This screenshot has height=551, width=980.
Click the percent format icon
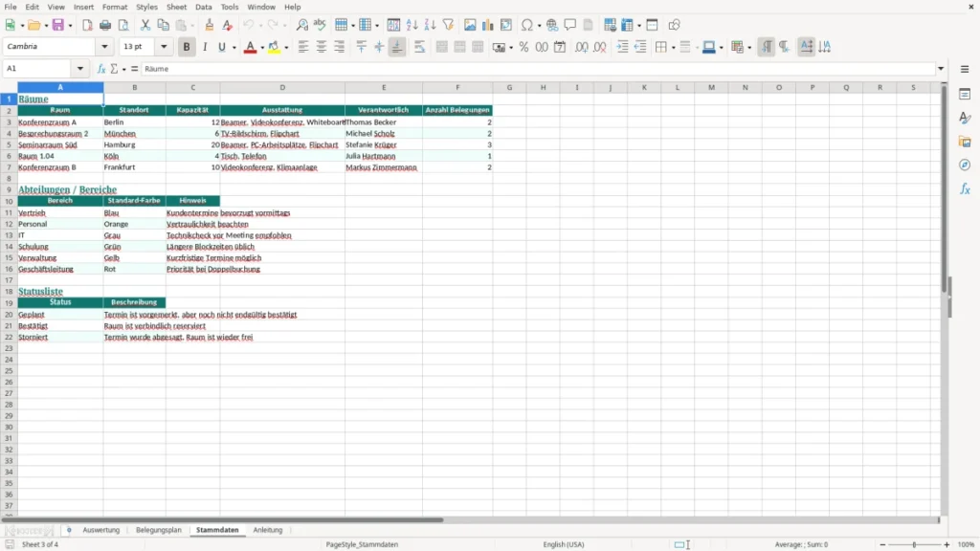point(523,47)
